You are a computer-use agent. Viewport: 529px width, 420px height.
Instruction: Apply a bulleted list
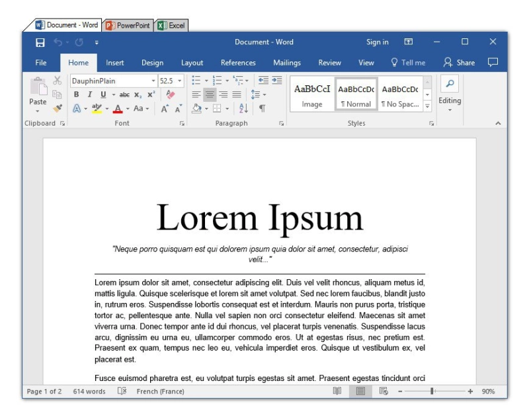(x=196, y=80)
